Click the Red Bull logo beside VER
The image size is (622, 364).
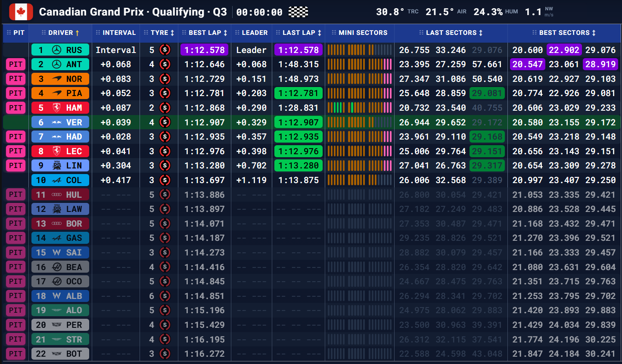pos(56,122)
